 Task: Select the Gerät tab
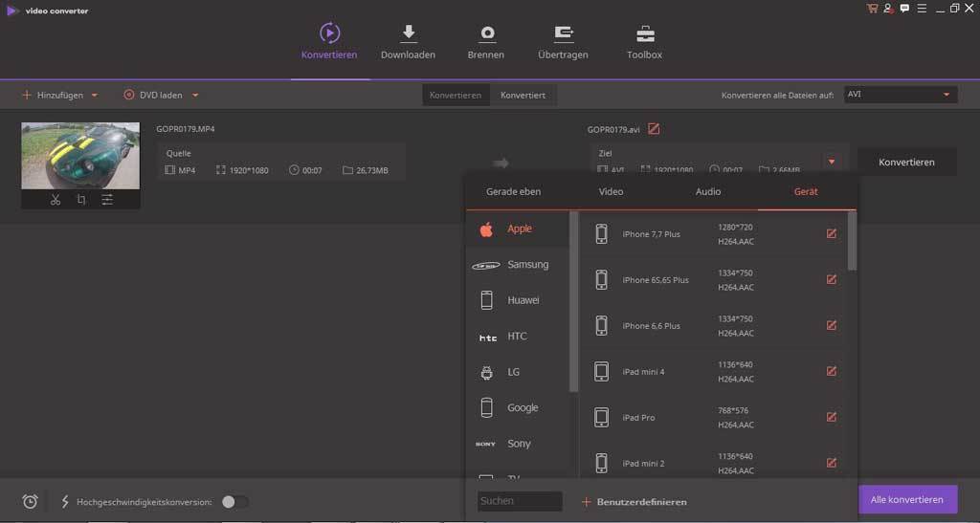tap(806, 192)
